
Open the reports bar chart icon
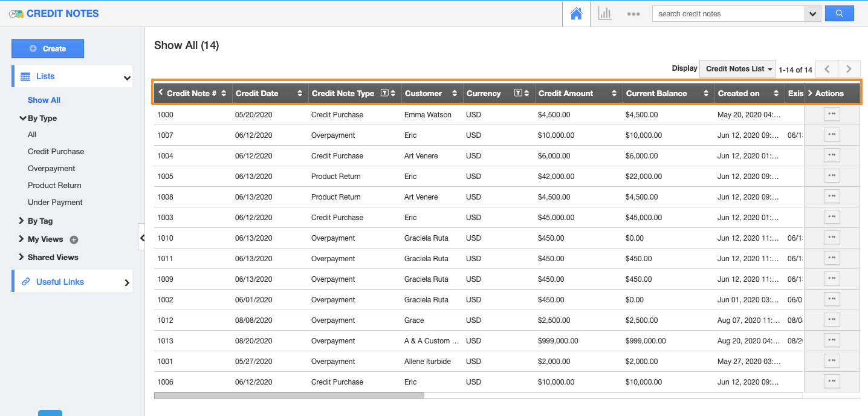pyautogui.click(x=604, y=14)
